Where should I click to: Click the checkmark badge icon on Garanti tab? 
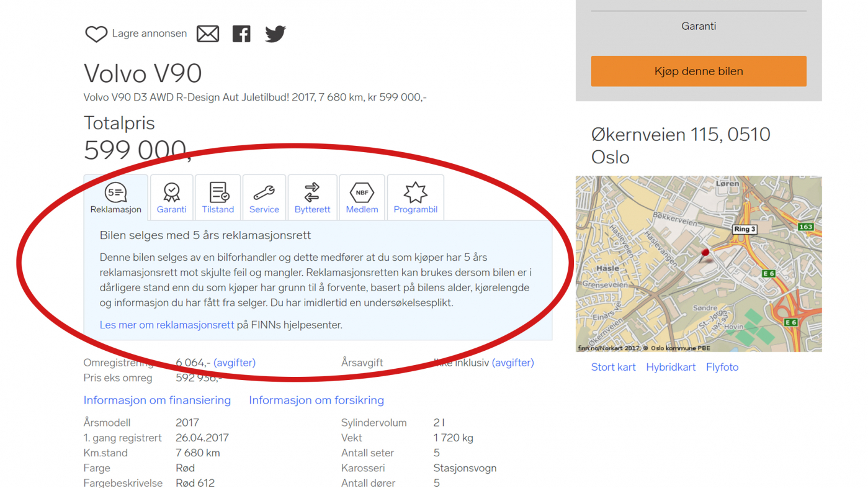[x=171, y=192]
